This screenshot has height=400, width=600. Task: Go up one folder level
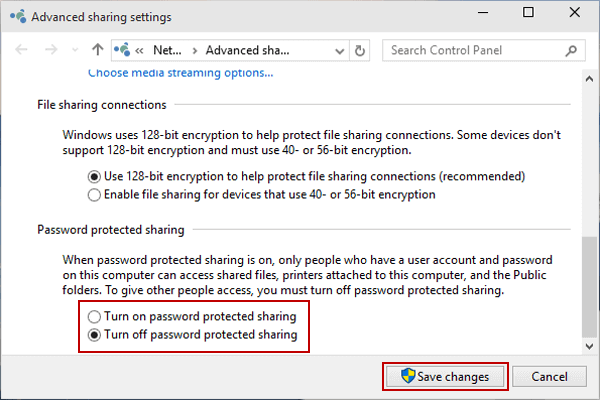tap(97, 50)
